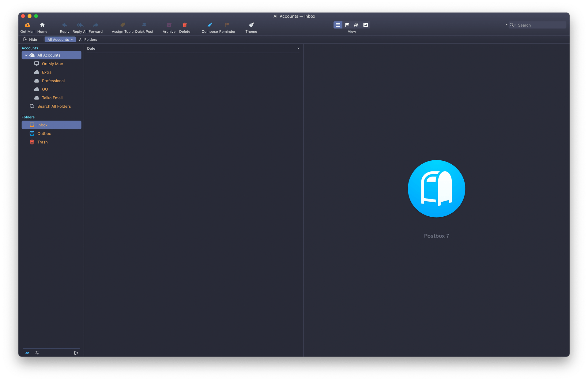Expand the Date column sort chevron
This screenshot has width=588, height=381.
point(298,48)
